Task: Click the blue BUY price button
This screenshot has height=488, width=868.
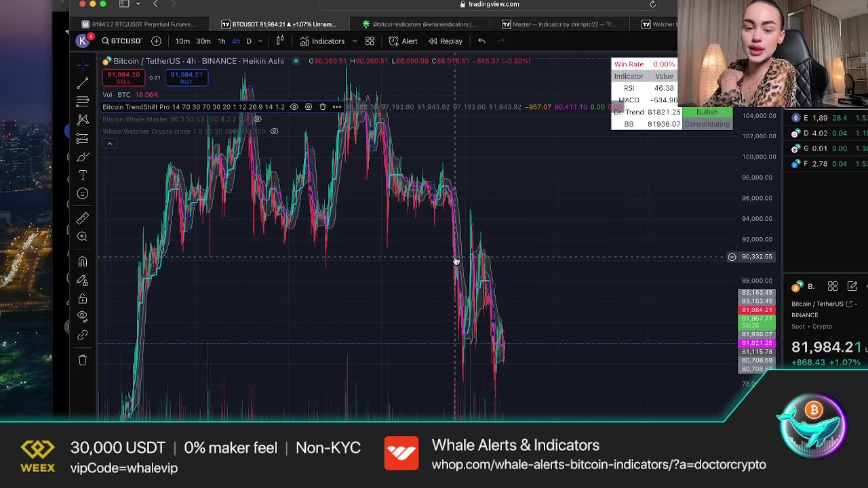Action: tap(186, 78)
